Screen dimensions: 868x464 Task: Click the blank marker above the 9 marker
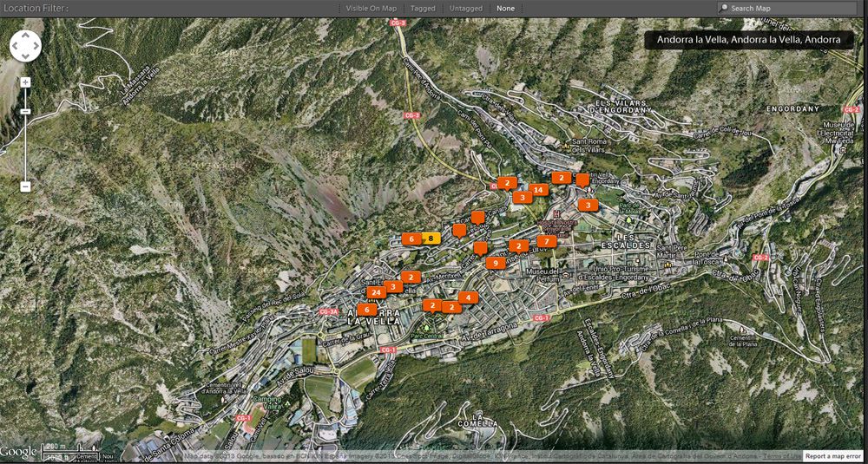(481, 248)
